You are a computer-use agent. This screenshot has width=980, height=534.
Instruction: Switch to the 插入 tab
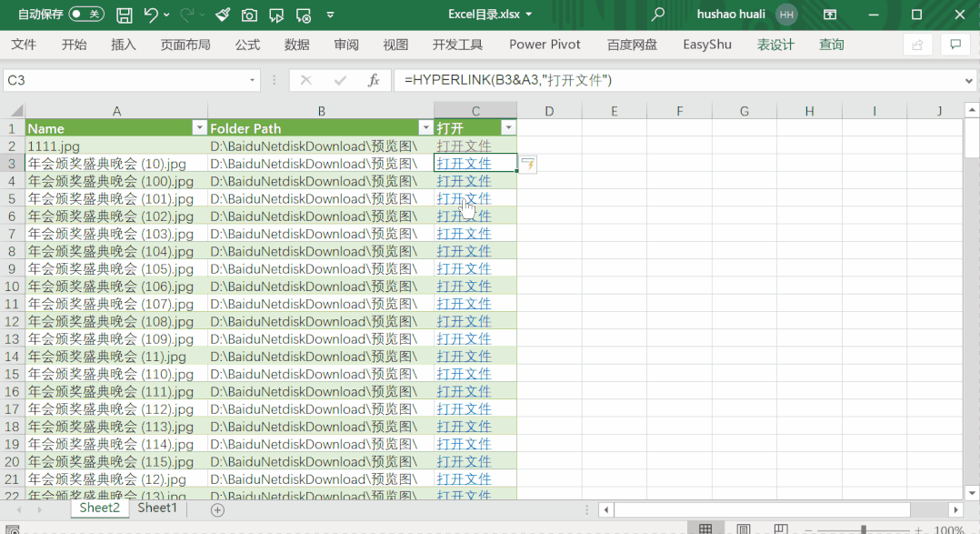(123, 45)
